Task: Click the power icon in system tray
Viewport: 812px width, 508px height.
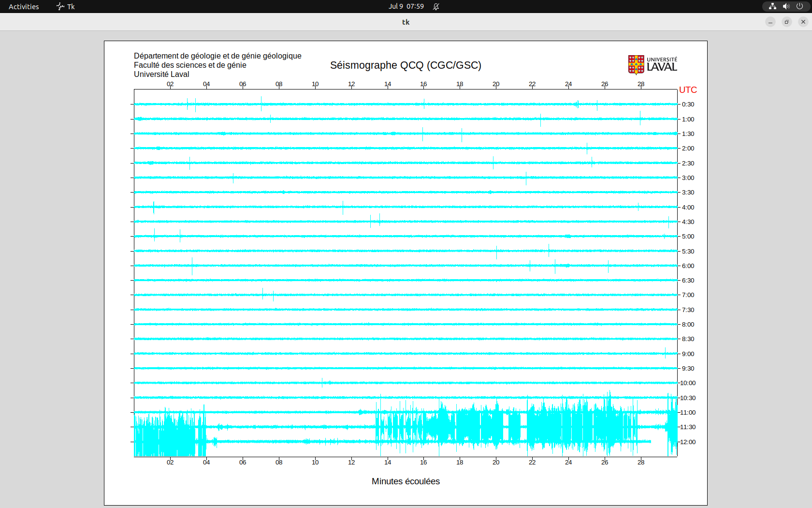Action: (799, 6)
